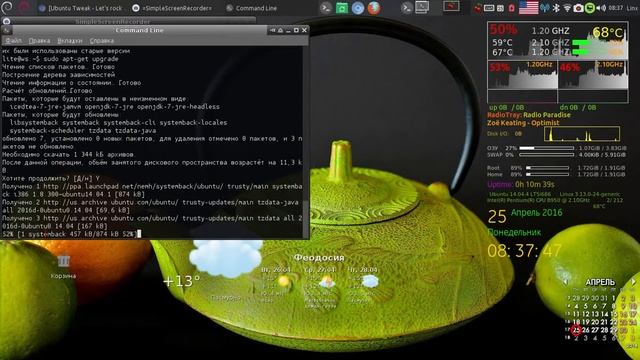Viewport: 640px width, 360px height.
Task: Open the Radio Tray antenna icon
Action: pos(545,8)
